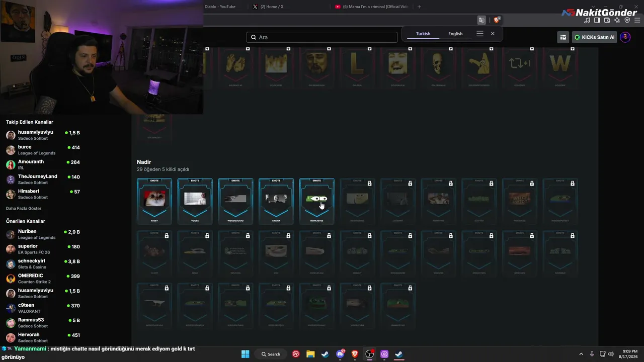
Task: Open the unlocked VOICES emote card
Action: click(x=195, y=201)
